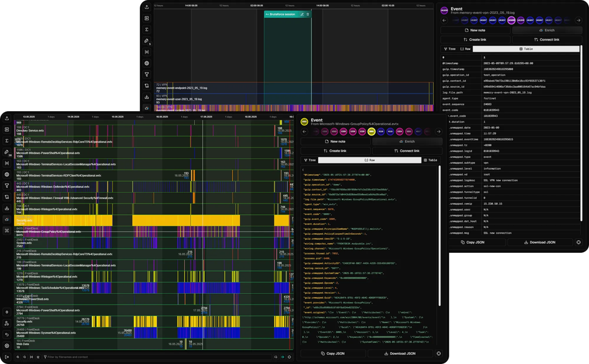Image resolution: width=589 pixels, height=364 pixels.
Task: Delete the Bruteforce session via the trash icon
Action: 308,14
